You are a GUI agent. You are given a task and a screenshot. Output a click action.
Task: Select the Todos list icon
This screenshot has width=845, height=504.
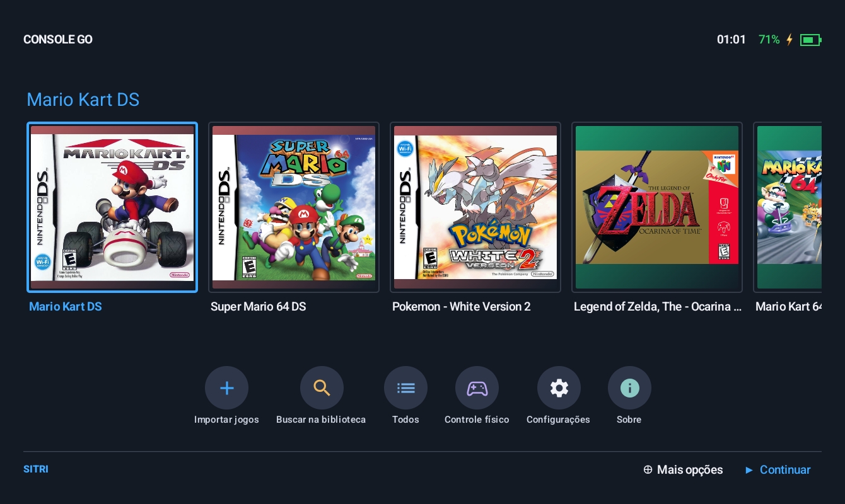405,388
